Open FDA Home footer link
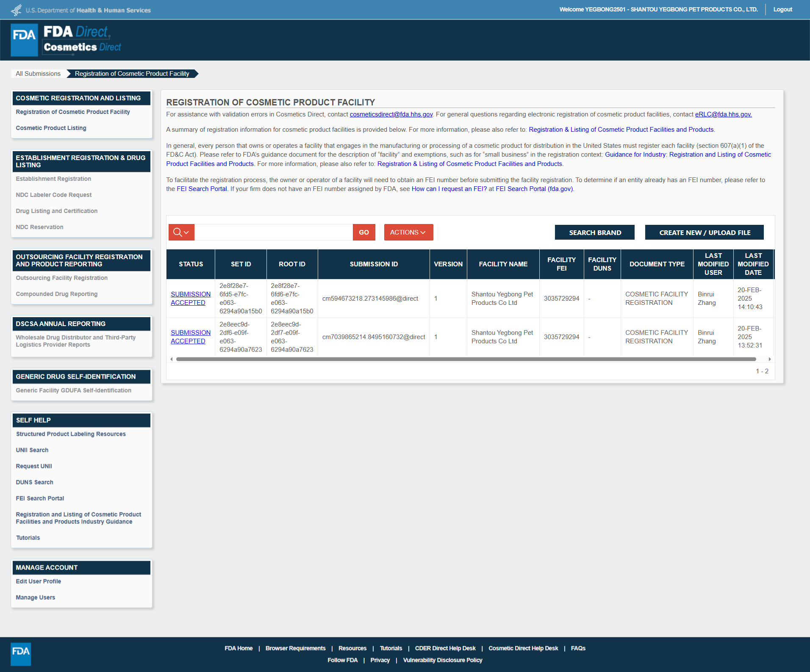The width and height of the screenshot is (810, 672). (x=239, y=648)
